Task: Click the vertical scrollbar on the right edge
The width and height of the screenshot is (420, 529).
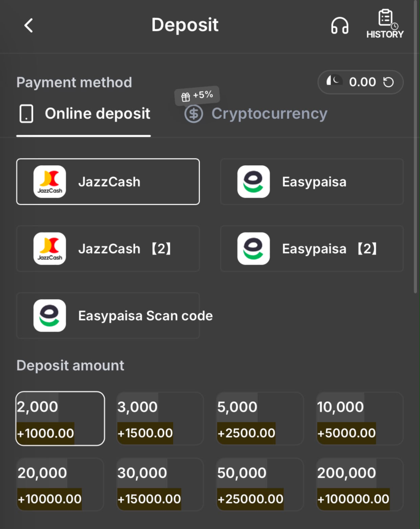Action: point(416,147)
